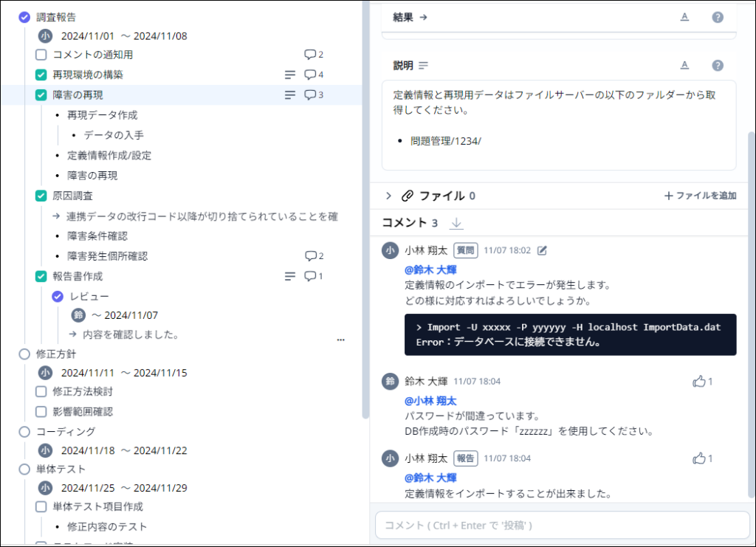
Task: Click the 問題管理/1234/ text in description
Action: pos(445,141)
